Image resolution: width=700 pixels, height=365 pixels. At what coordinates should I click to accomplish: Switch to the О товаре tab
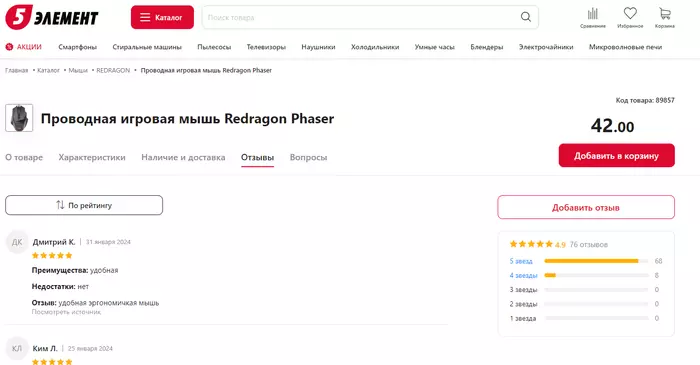[24, 158]
